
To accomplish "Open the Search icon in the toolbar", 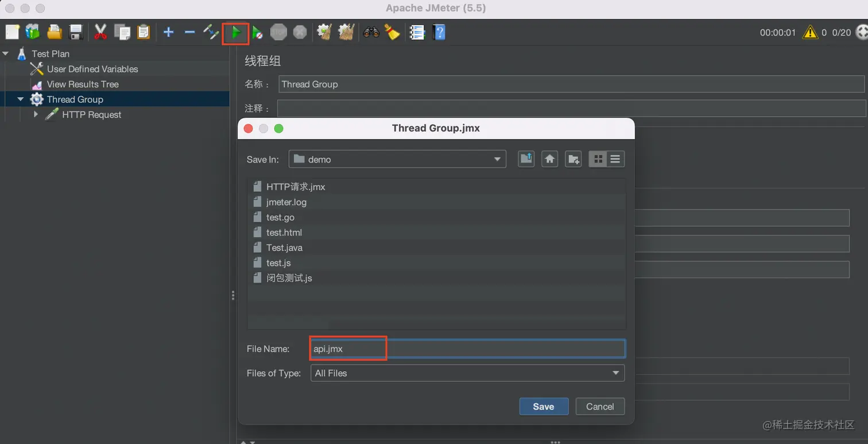I will [x=371, y=32].
